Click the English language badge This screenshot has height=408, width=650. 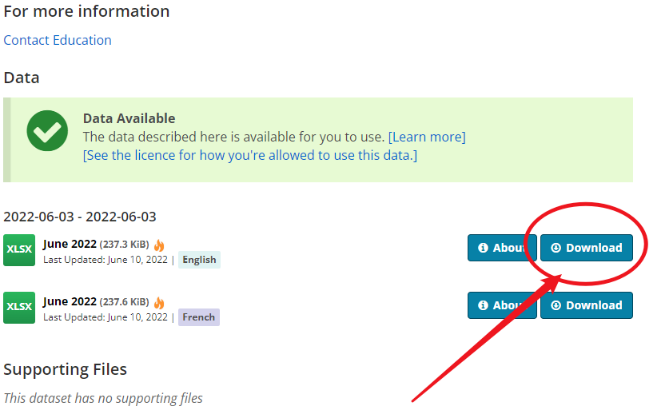pyautogui.click(x=199, y=260)
